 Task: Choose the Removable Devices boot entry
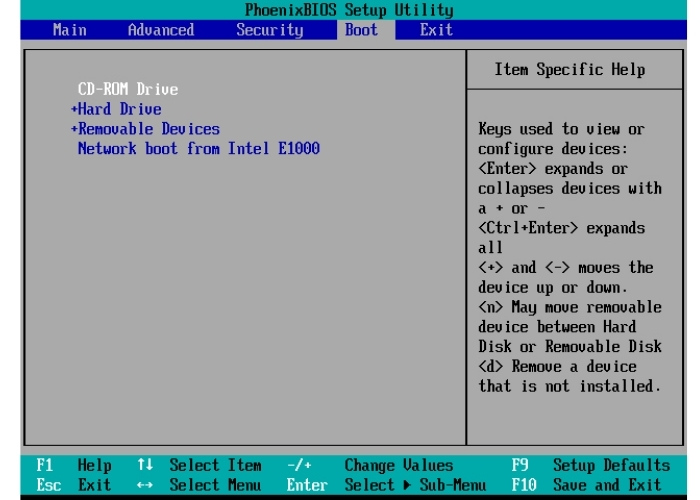tap(149, 129)
